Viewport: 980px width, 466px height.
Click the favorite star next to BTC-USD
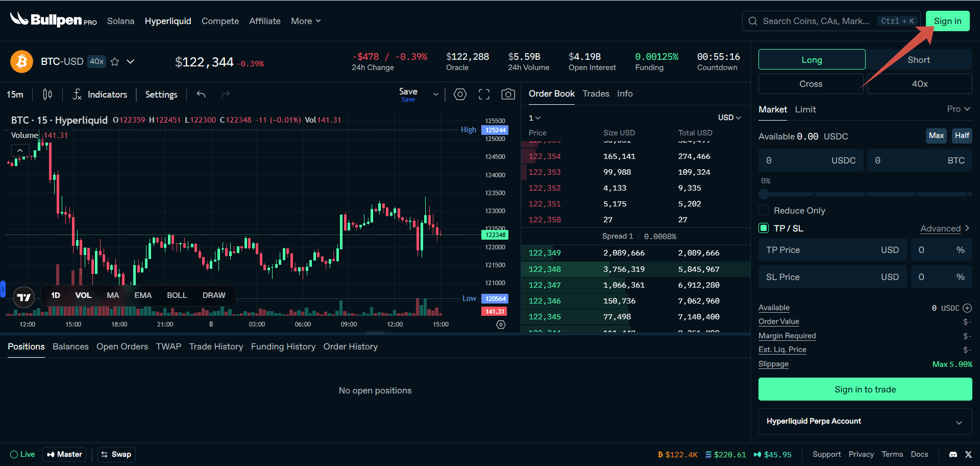(x=115, y=62)
